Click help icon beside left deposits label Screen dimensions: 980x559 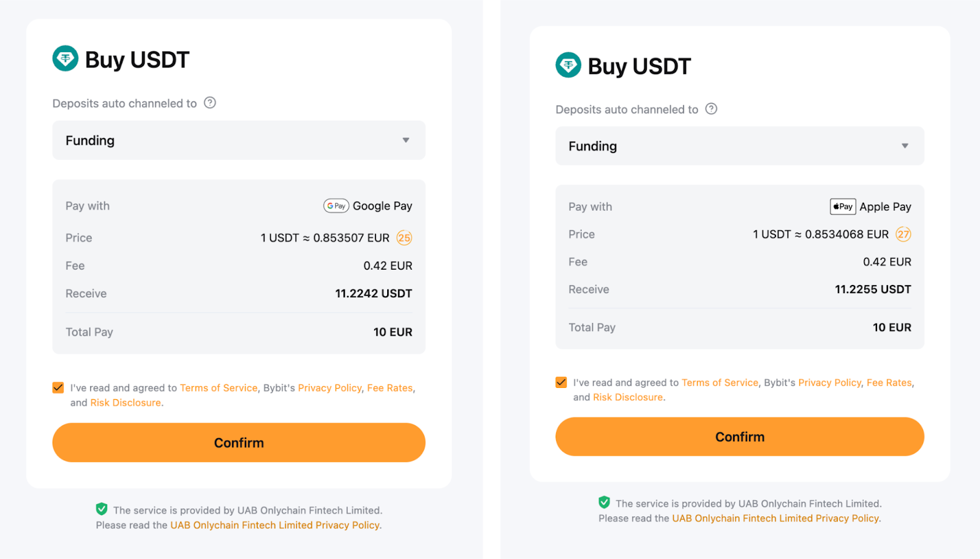point(210,103)
